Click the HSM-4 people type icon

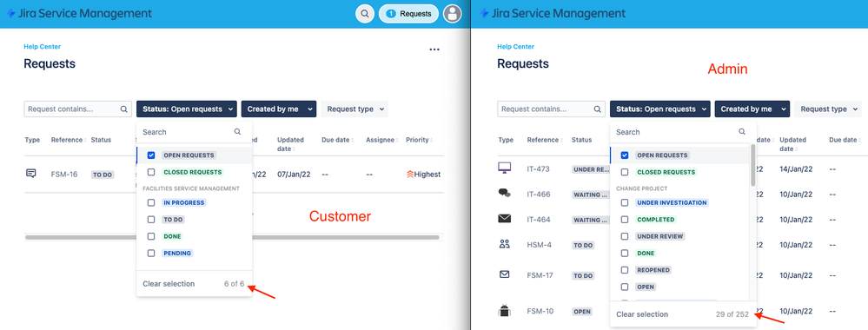(x=504, y=244)
